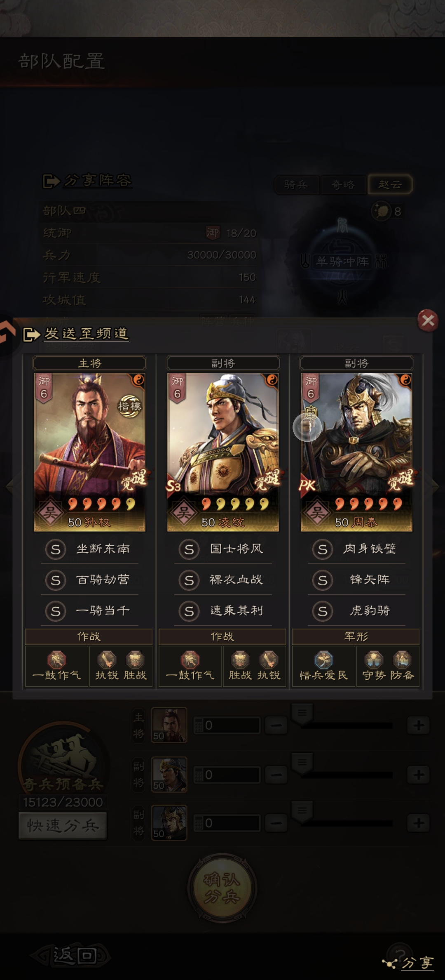Open 孙权 main general card

click(x=89, y=452)
